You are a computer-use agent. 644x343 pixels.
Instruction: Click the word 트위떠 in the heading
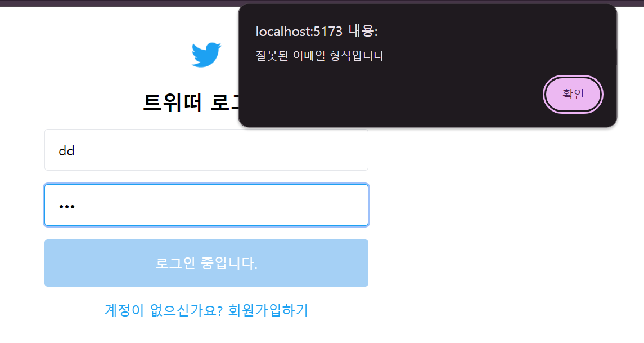[x=172, y=102]
